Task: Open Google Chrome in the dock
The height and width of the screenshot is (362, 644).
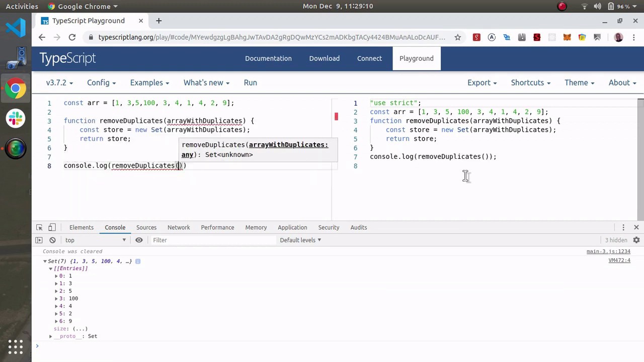Action: [16, 89]
